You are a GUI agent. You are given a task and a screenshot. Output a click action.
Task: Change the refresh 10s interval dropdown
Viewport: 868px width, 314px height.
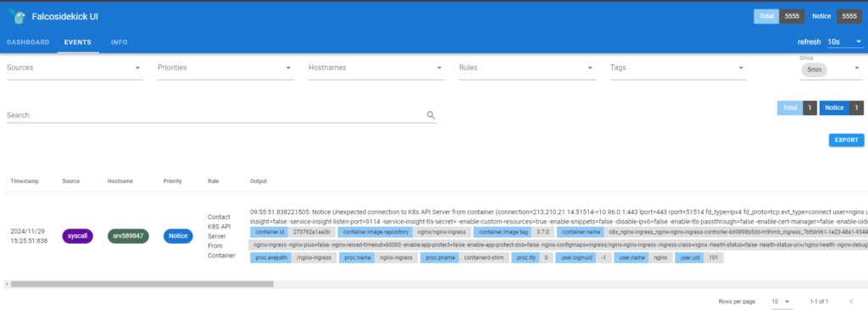click(845, 42)
